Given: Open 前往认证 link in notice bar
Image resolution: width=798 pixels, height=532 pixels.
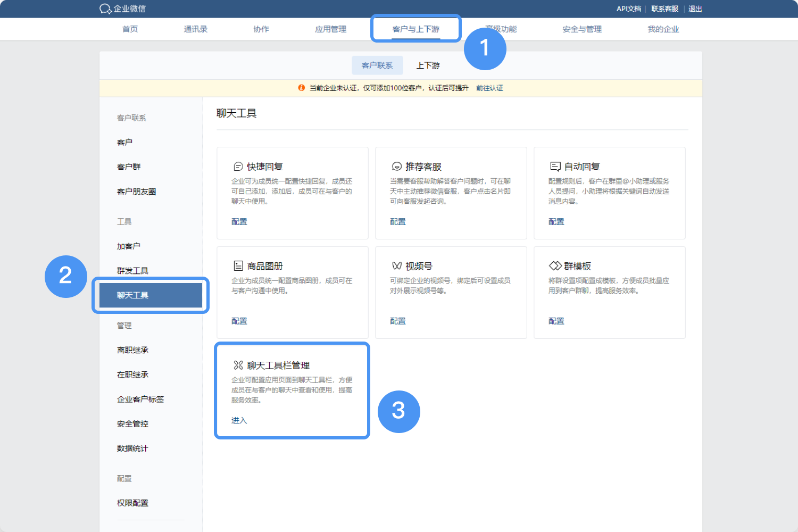Looking at the screenshot, I should (489, 88).
